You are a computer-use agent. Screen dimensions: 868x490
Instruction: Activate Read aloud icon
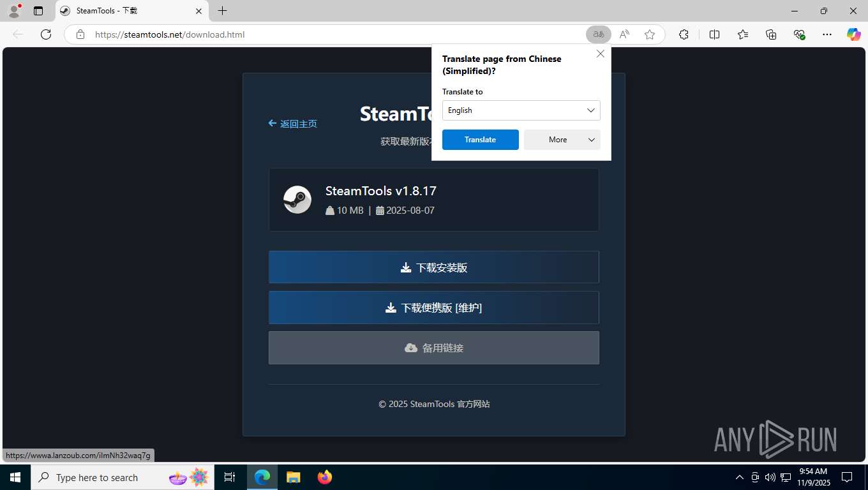624,34
